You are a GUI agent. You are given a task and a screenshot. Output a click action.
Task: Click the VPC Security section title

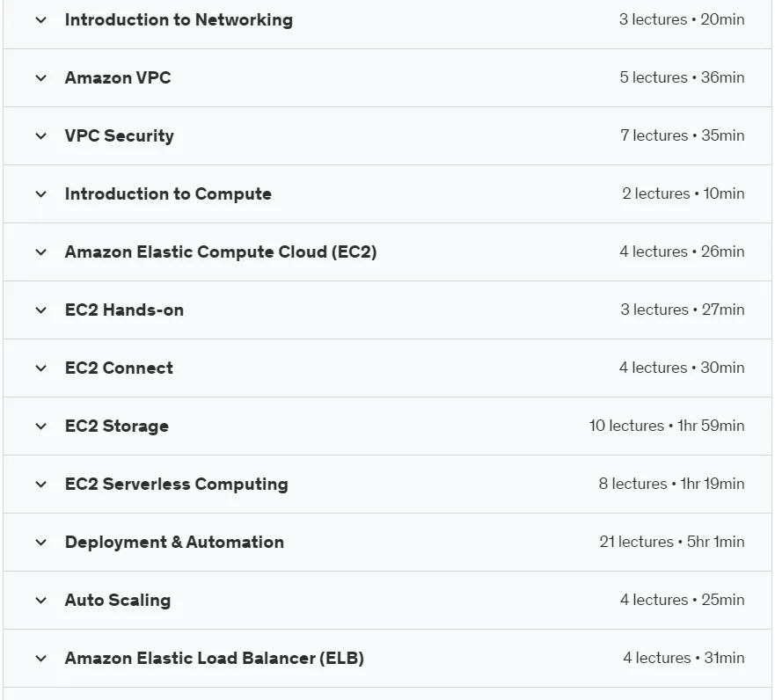coord(119,135)
